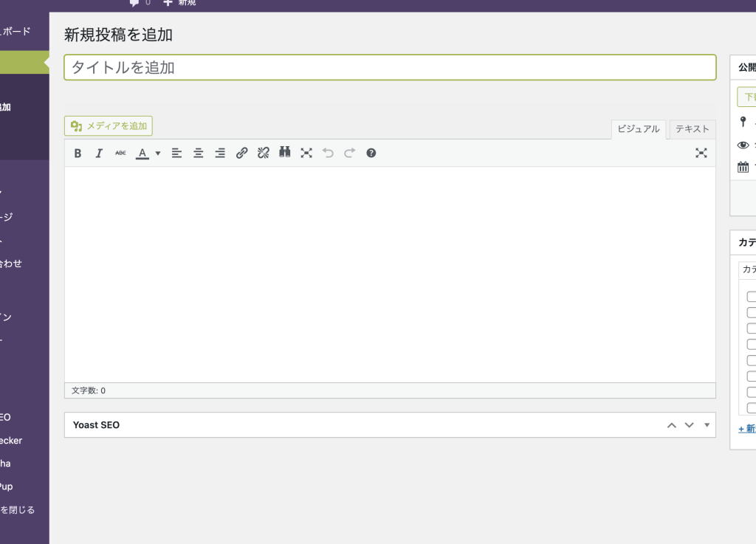Image resolution: width=756 pixels, height=544 pixels.
Task: Switch to the テキスト editor tab
Action: pyautogui.click(x=692, y=129)
